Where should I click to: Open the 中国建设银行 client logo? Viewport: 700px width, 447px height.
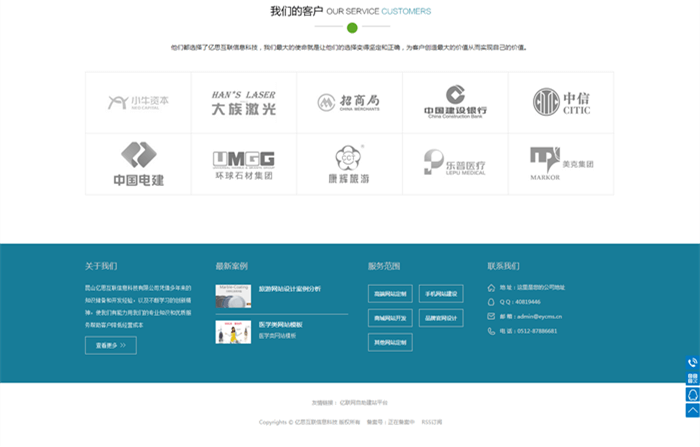(x=455, y=103)
